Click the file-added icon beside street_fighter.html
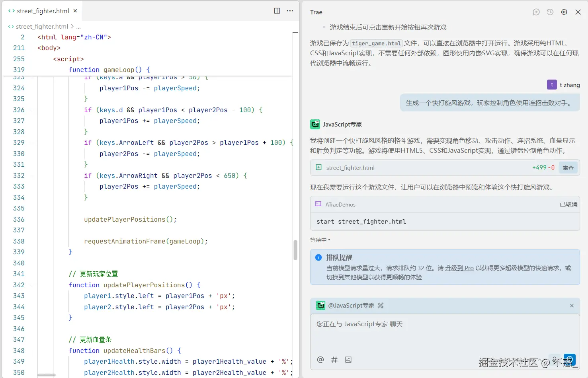Image resolution: width=588 pixels, height=378 pixels. pos(318,168)
